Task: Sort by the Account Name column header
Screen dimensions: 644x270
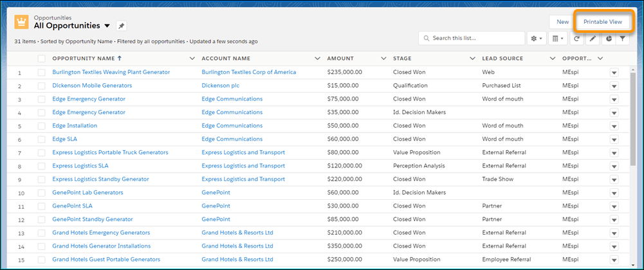Action: tap(226, 59)
